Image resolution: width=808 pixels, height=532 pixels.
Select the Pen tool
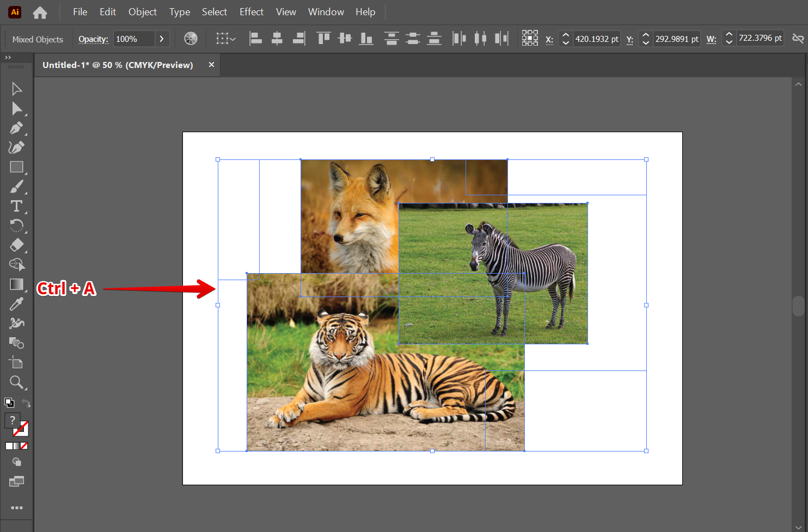click(16, 128)
